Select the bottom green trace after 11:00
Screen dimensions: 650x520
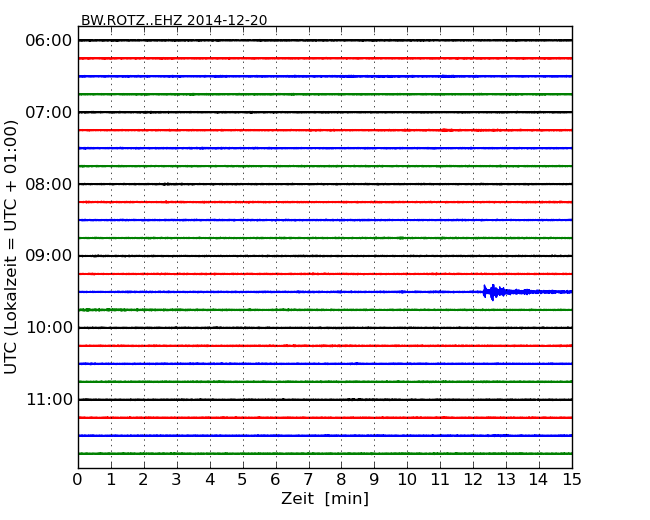(x=325, y=454)
